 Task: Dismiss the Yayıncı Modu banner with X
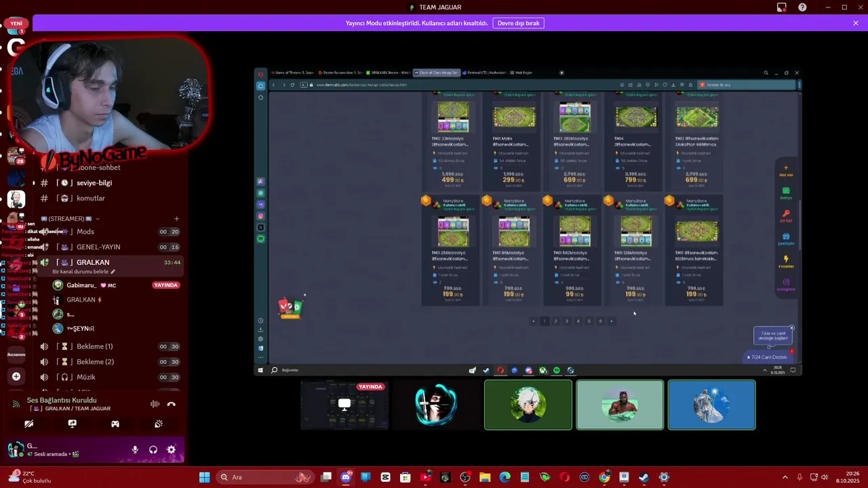(x=856, y=23)
